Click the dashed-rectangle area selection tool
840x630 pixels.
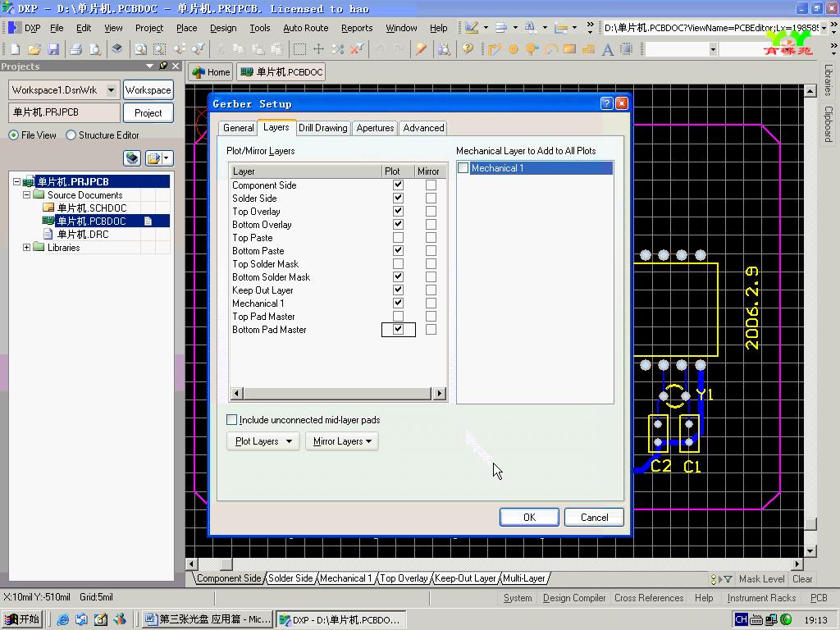[299, 50]
